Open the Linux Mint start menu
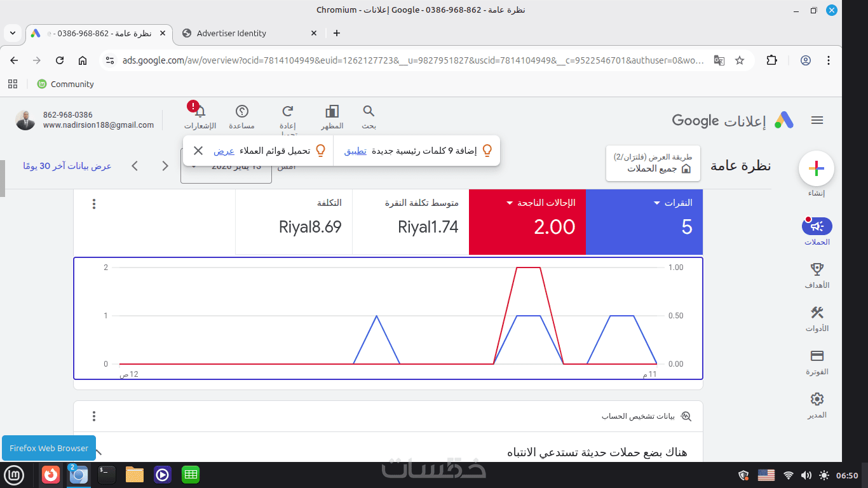This screenshot has height=488, width=868. point(14,475)
